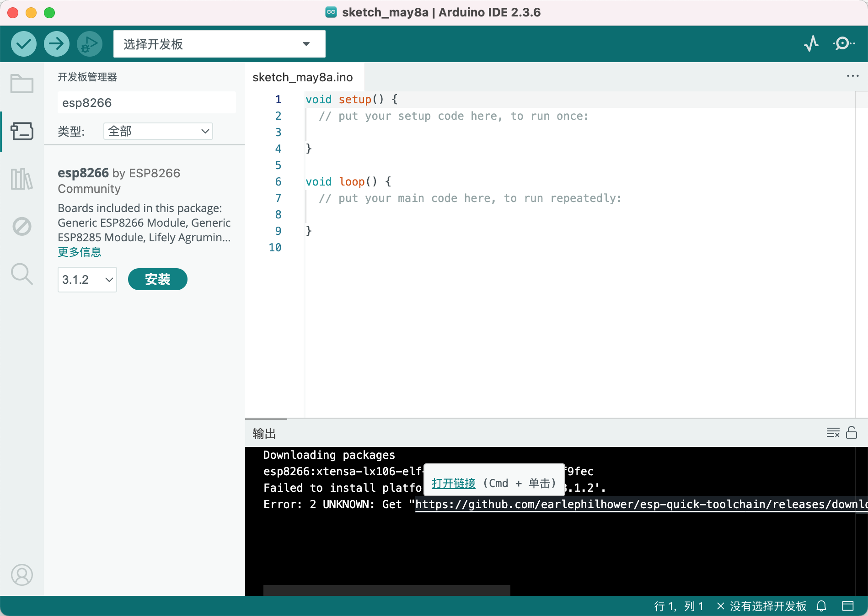
Task: Open the 3.1.2 version dropdown
Action: click(87, 279)
